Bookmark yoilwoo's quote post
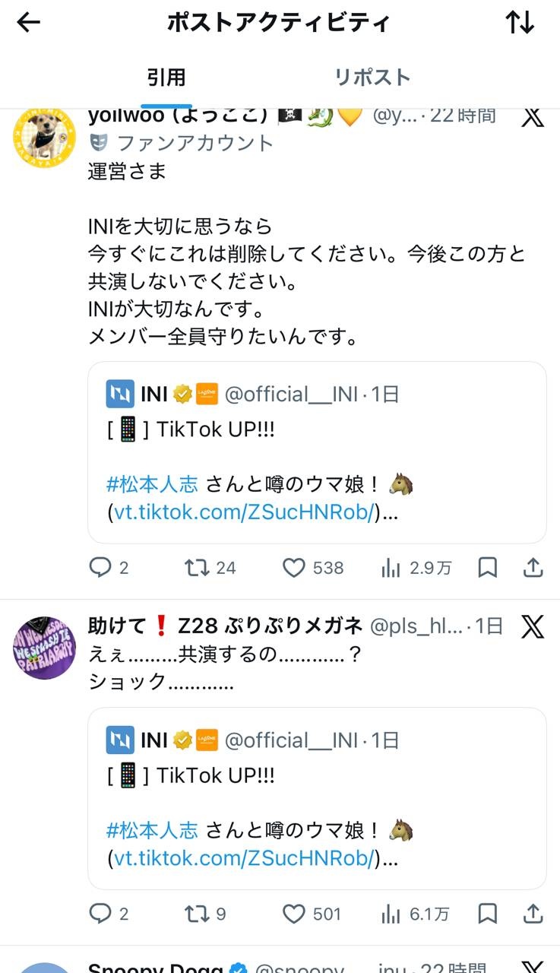 [487, 567]
